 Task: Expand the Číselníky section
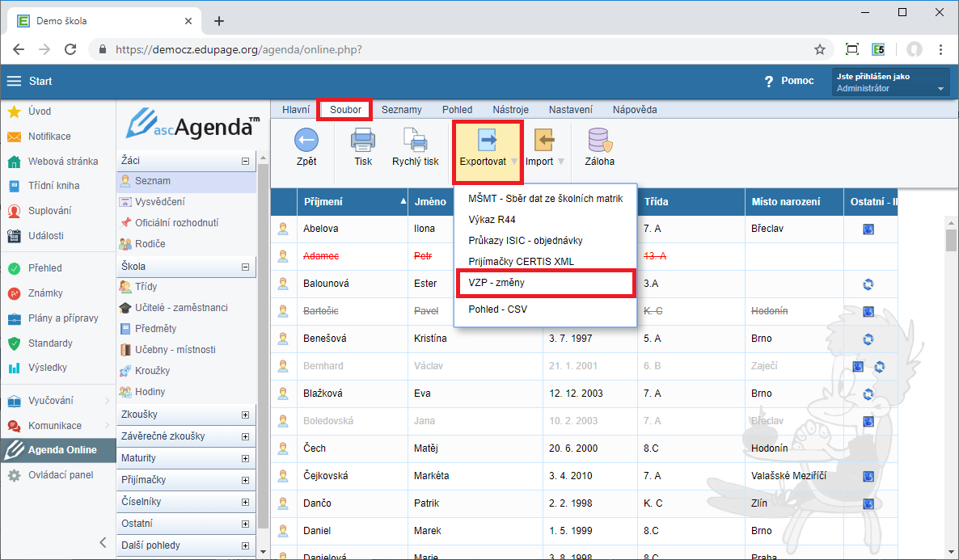(245, 503)
